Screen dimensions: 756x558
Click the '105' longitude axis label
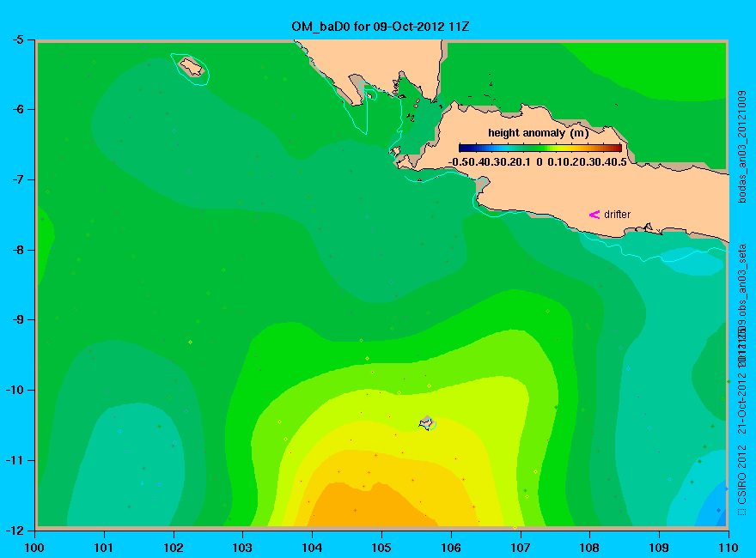pos(381,548)
